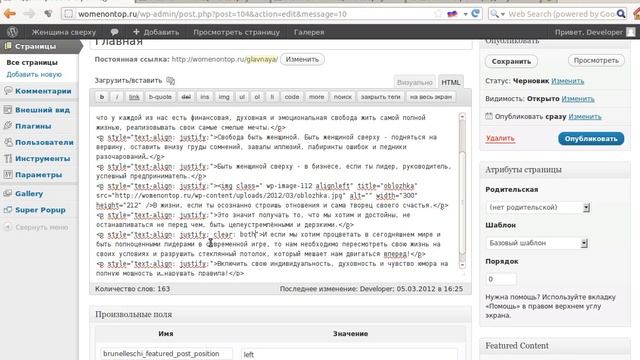Open the comments bubble in admin bar
Viewport: 640px width, 360px height.
click(115, 32)
